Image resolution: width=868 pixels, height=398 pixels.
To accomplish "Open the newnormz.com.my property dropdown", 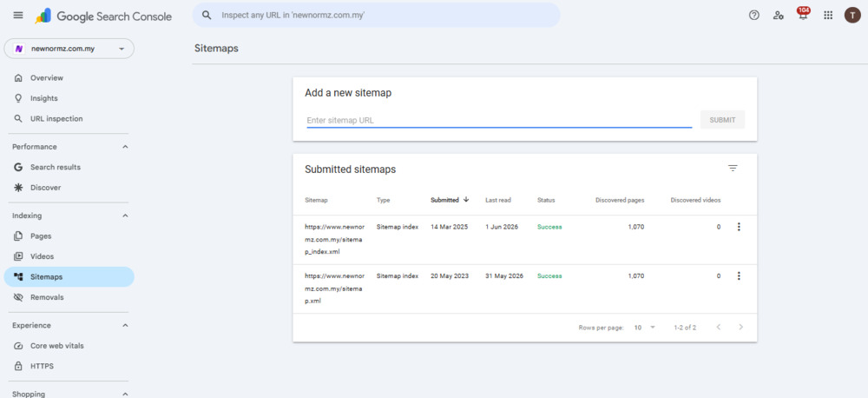I will pyautogui.click(x=69, y=49).
